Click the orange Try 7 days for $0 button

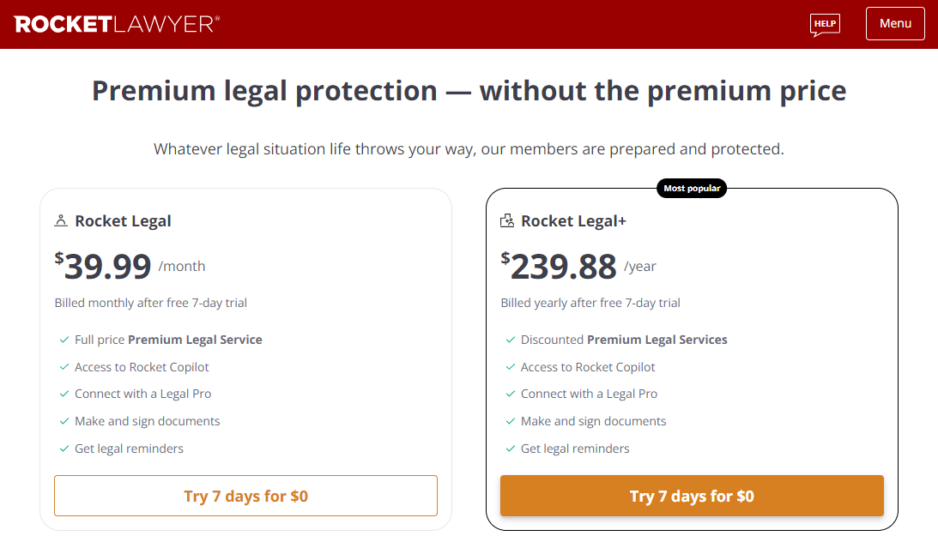point(692,496)
